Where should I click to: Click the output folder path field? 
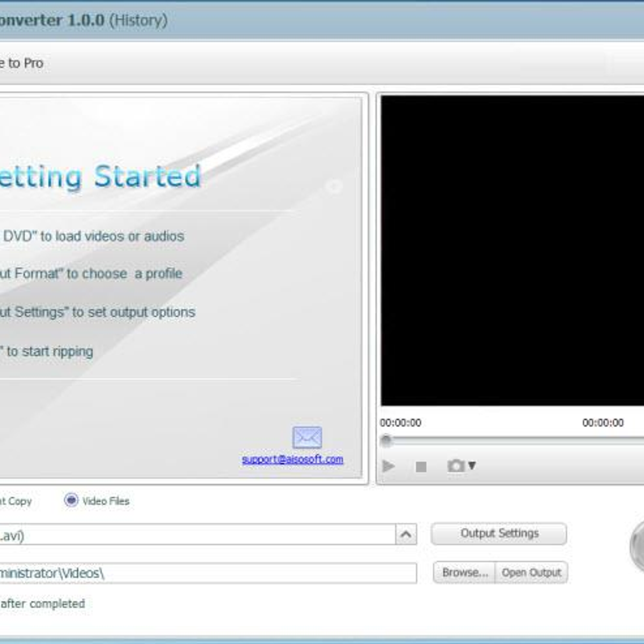click(208, 573)
